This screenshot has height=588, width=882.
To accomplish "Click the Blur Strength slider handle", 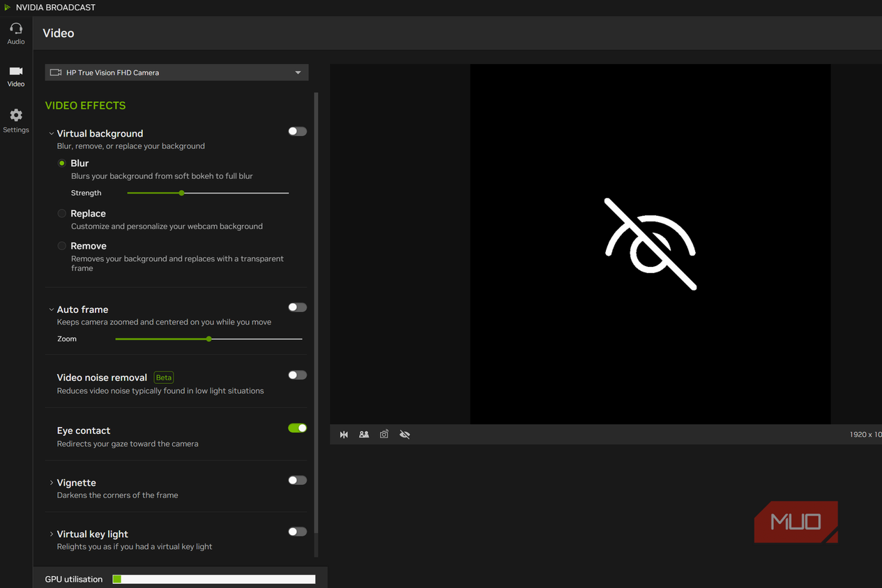I will pyautogui.click(x=181, y=193).
